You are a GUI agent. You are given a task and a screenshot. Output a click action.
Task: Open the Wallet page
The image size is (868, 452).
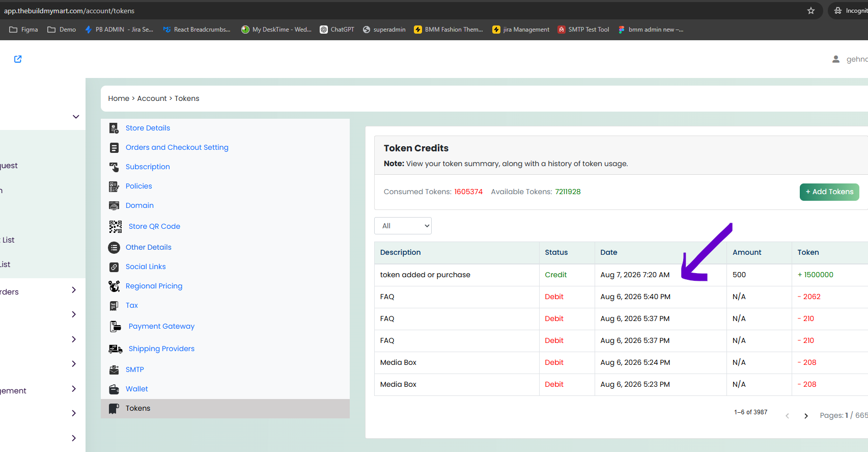click(137, 389)
